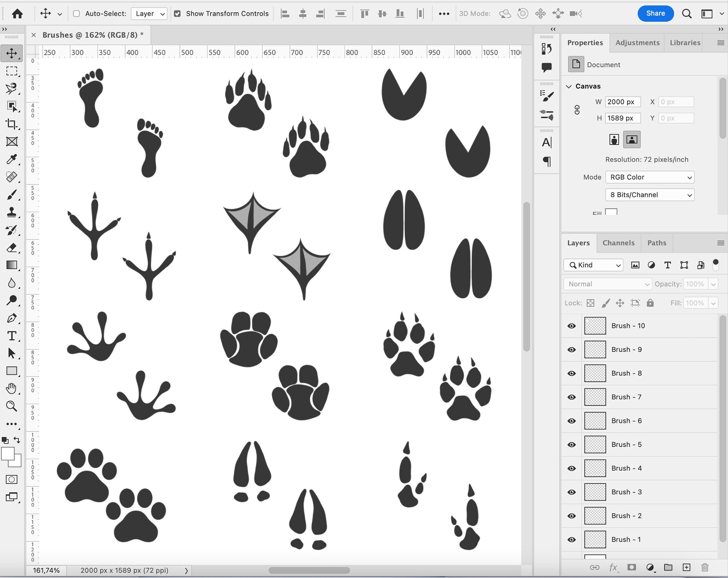Select the Clone Stamp tool

point(12,212)
